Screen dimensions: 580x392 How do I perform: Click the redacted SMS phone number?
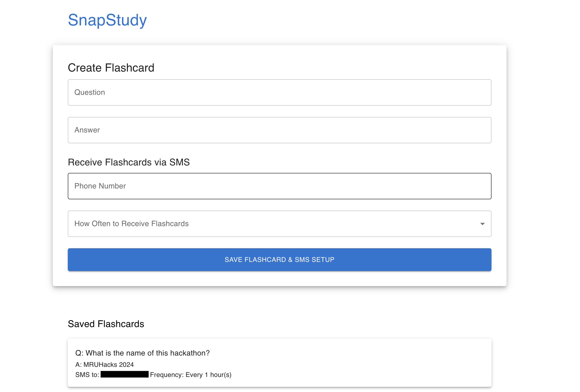(124, 375)
